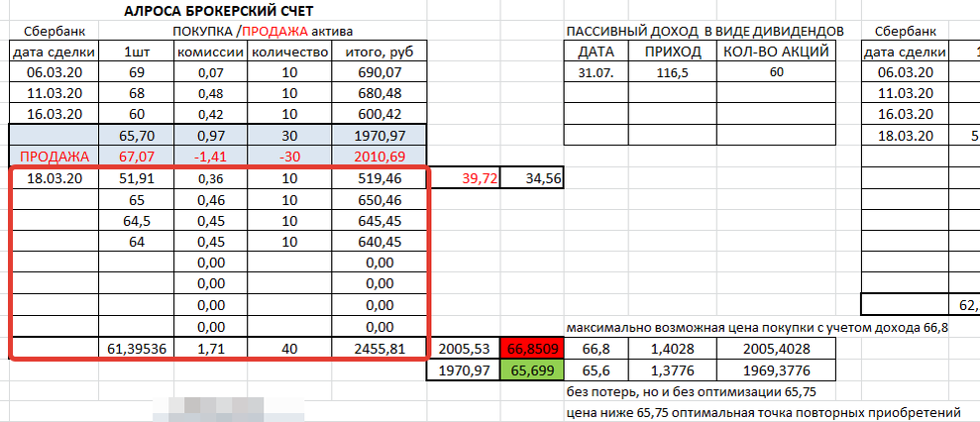
Task: Select the quantity total cell 30
Action: click(x=290, y=135)
